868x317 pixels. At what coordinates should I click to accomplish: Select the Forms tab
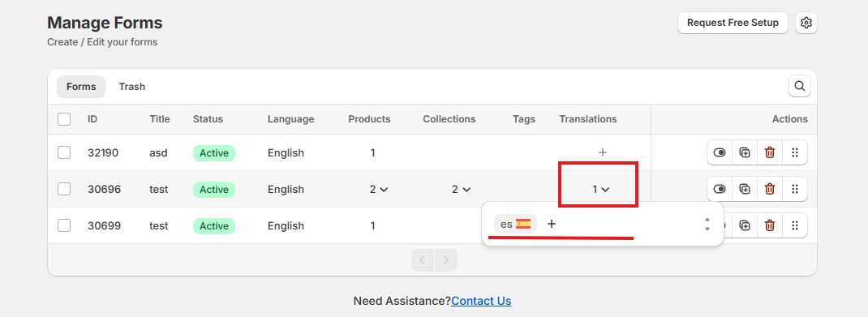[81, 87]
